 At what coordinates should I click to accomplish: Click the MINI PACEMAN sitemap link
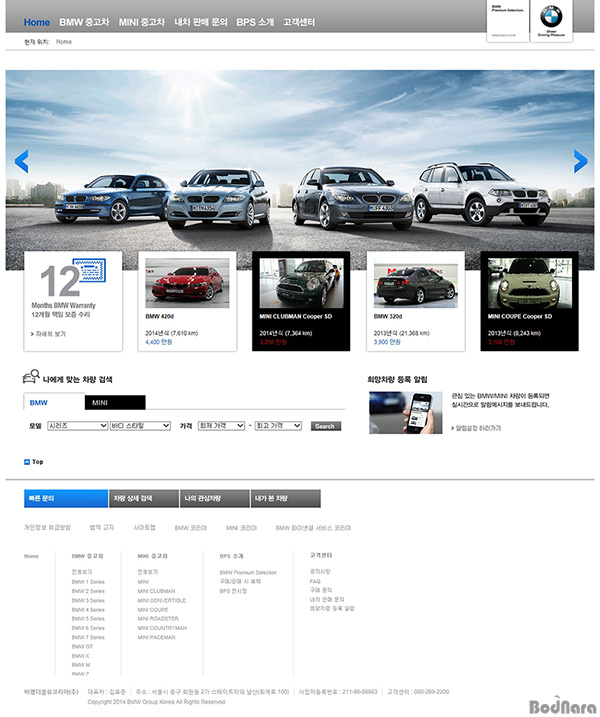click(156, 637)
